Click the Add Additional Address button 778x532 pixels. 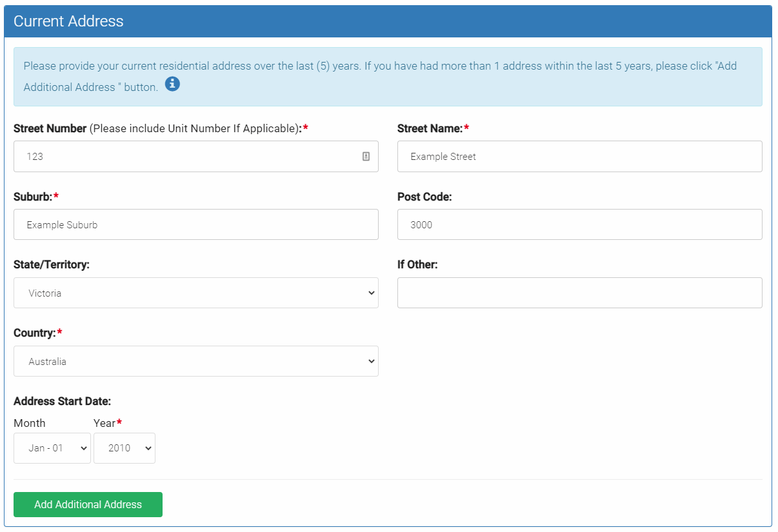88,504
